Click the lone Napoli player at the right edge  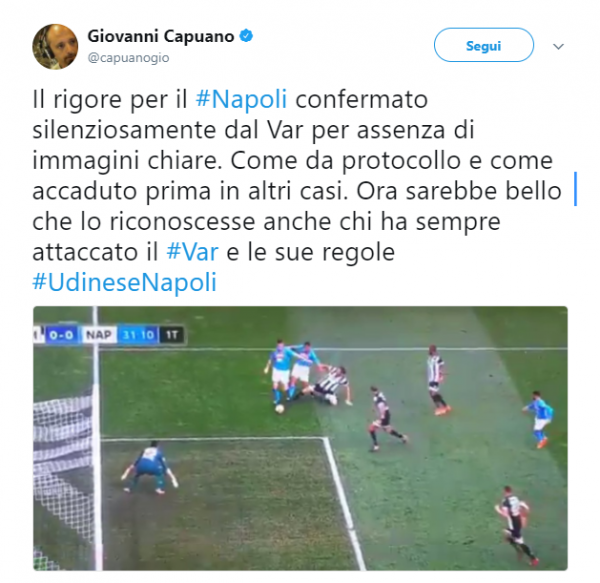[x=540, y=419]
